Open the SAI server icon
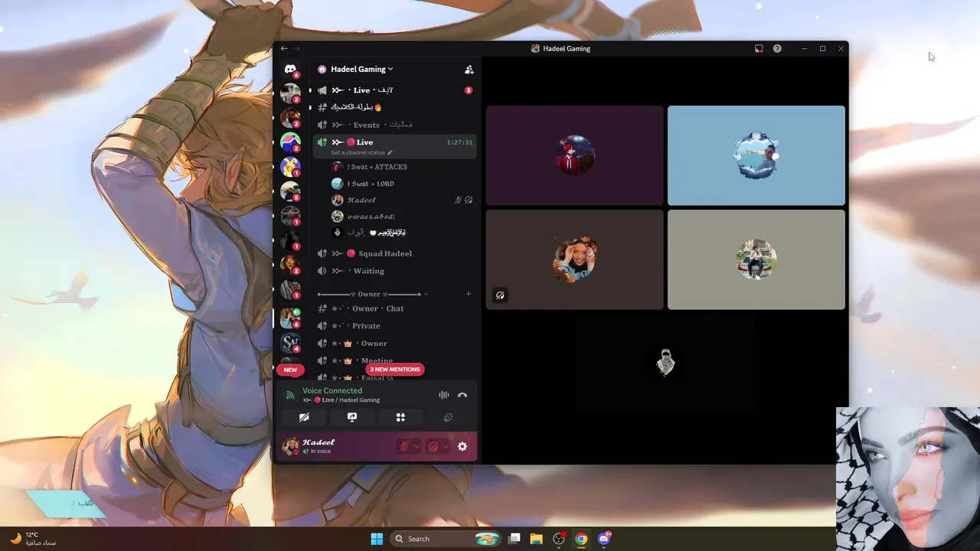This screenshot has width=980, height=551. (x=290, y=343)
